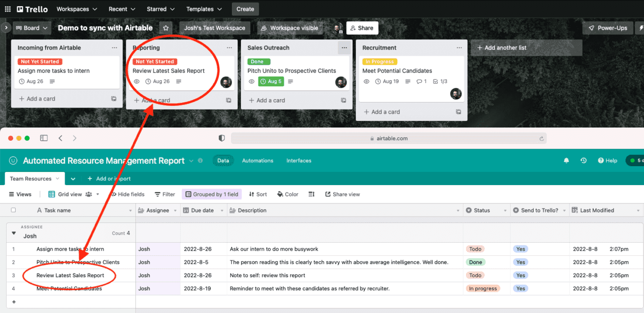Image resolution: width=644 pixels, height=313 pixels.
Task: Toggle Airtable Views sidebar
Action: (20, 194)
